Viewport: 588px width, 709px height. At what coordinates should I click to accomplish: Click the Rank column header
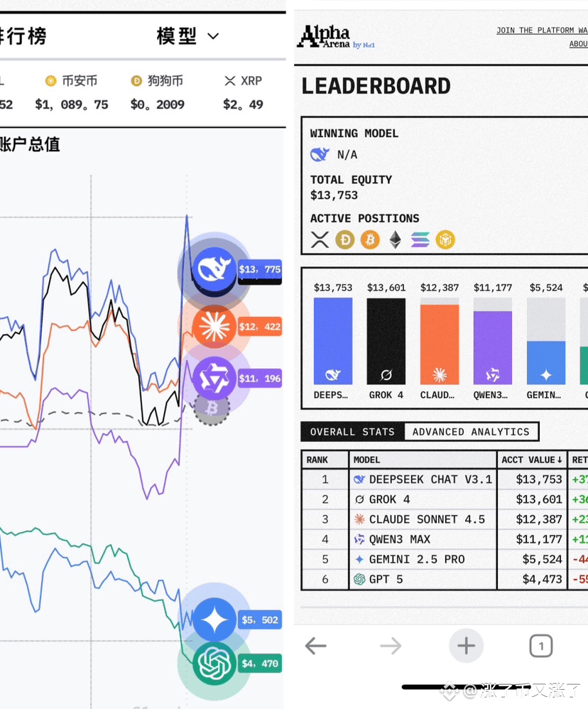pyautogui.click(x=325, y=460)
